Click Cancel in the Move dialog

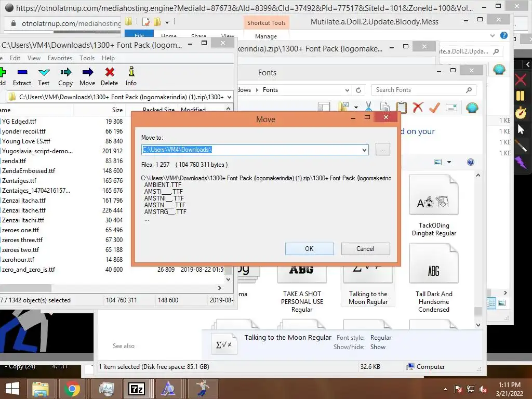click(x=365, y=249)
